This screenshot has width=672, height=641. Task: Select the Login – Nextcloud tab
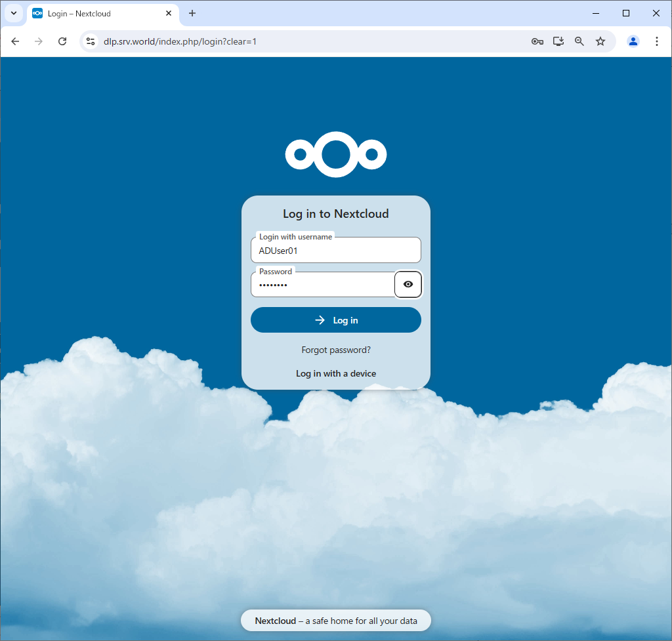[103, 14]
